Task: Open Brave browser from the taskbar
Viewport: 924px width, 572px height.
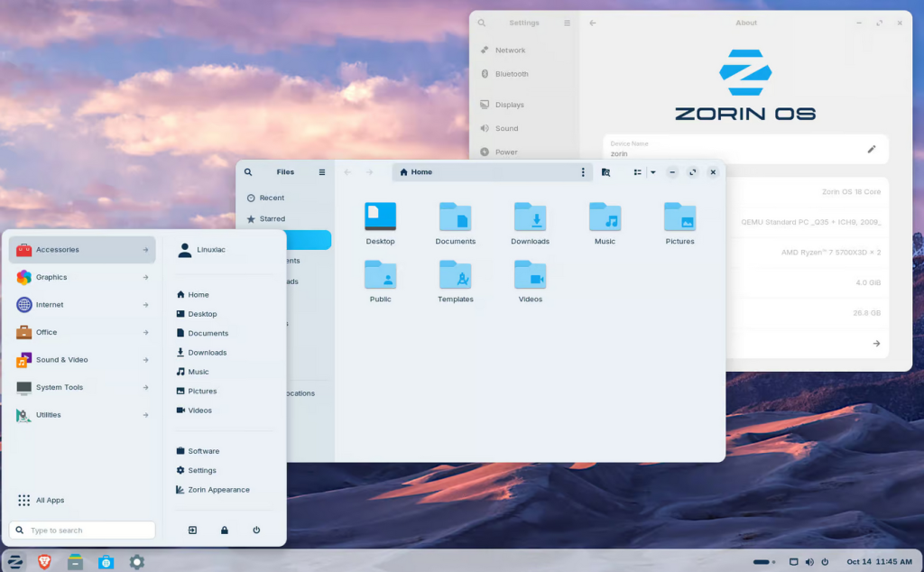Action: coord(45,562)
